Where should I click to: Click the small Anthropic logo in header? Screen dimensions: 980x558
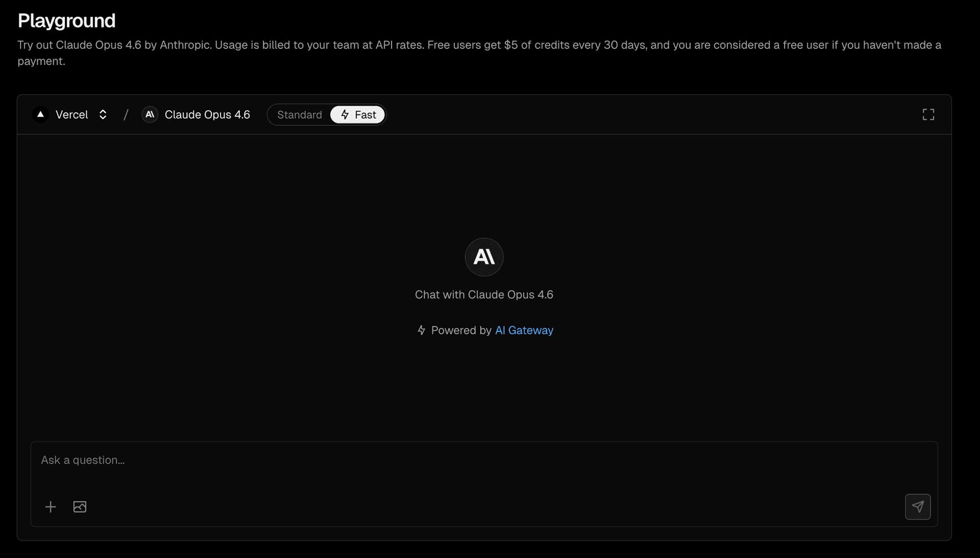[x=150, y=114]
